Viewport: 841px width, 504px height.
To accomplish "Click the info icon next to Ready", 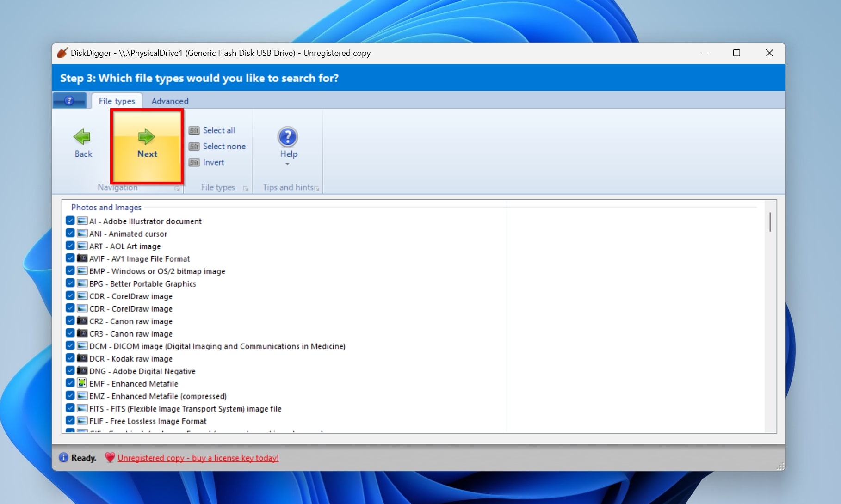I will 63,457.
